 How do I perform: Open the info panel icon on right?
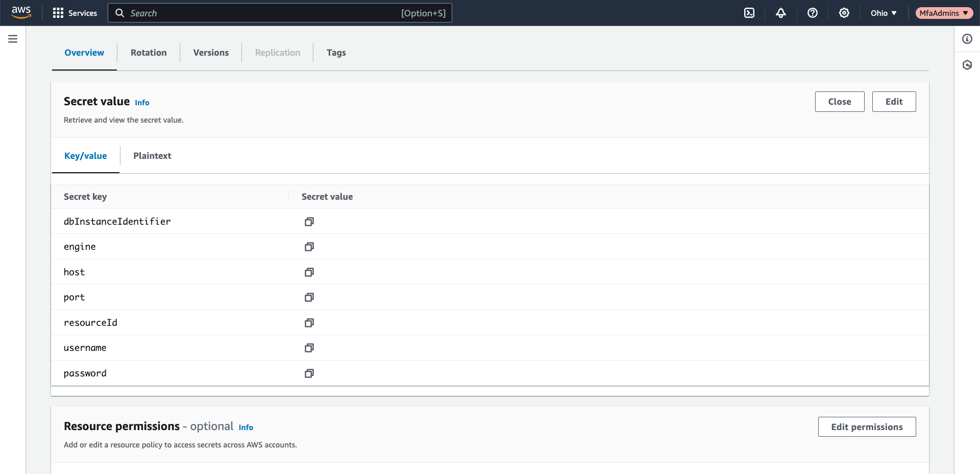point(967,39)
